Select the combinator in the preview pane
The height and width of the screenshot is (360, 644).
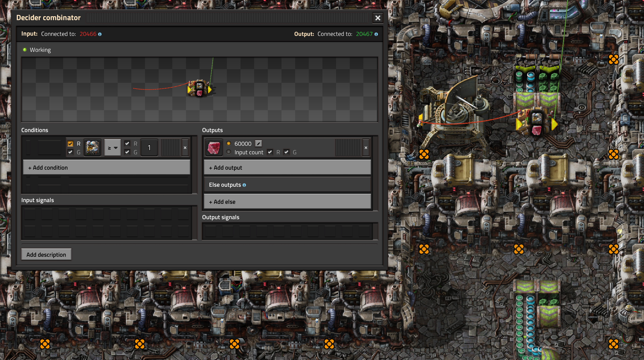click(x=200, y=88)
